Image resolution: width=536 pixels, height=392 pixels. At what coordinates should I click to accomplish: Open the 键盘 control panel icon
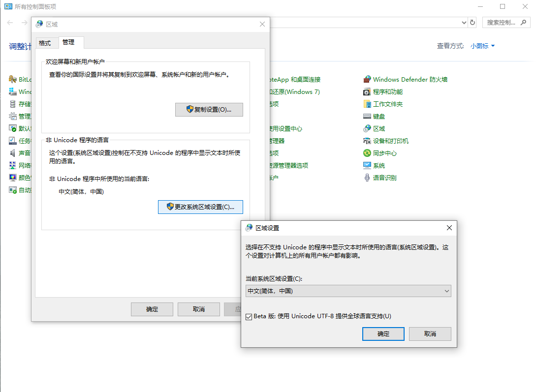point(367,116)
